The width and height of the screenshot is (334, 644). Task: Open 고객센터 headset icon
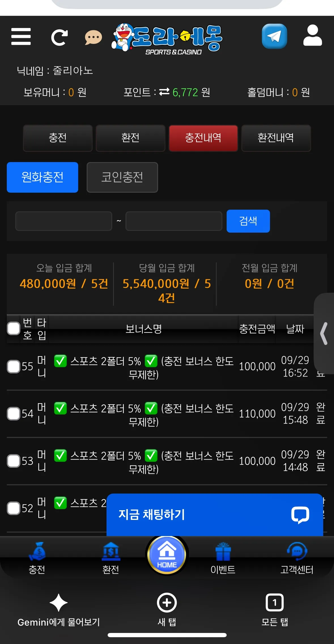(x=297, y=551)
